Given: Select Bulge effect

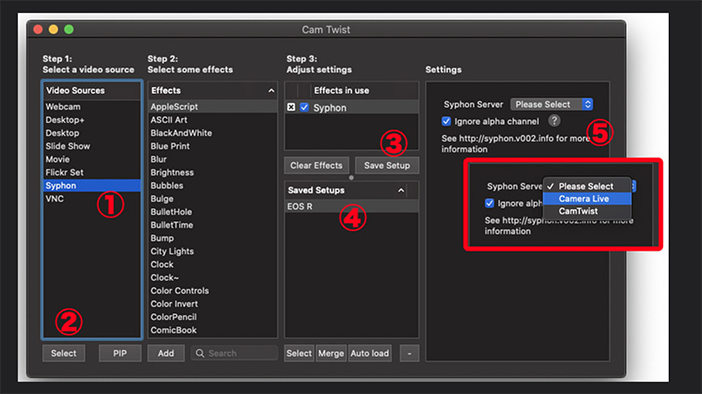Looking at the screenshot, I should (x=213, y=199).
